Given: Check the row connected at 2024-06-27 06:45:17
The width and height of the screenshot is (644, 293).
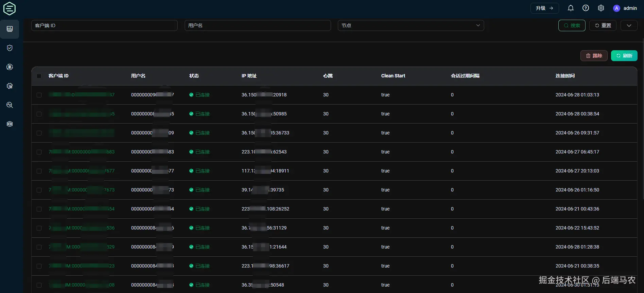Looking at the screenshot, I should coord(39,152).
